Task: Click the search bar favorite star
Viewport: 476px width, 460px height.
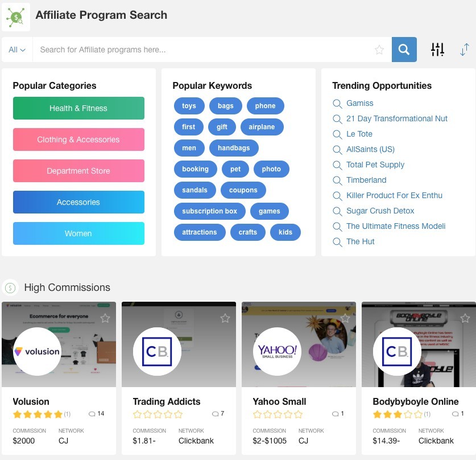Action: [379, 50]
